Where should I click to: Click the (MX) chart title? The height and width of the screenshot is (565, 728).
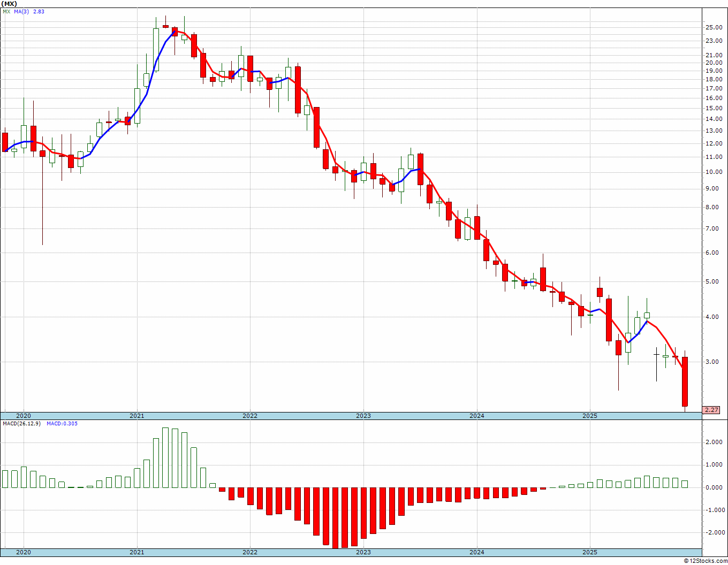(x=9, y=3)
